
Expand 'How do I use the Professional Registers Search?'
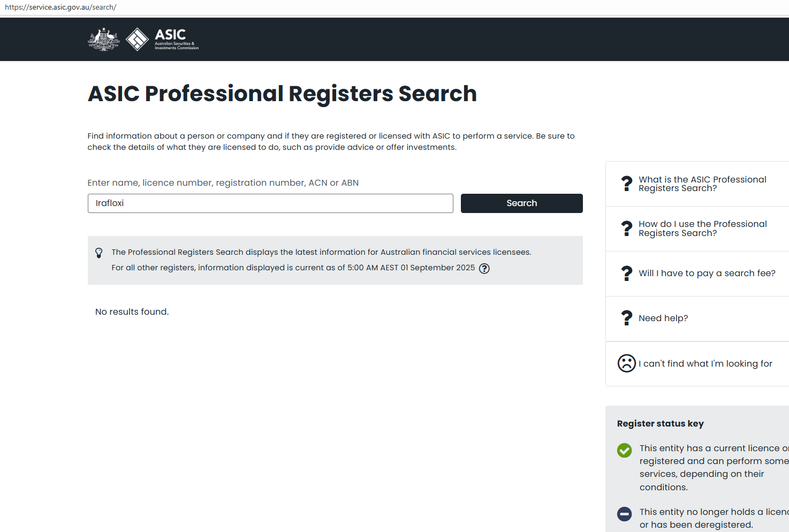[702, 229]
